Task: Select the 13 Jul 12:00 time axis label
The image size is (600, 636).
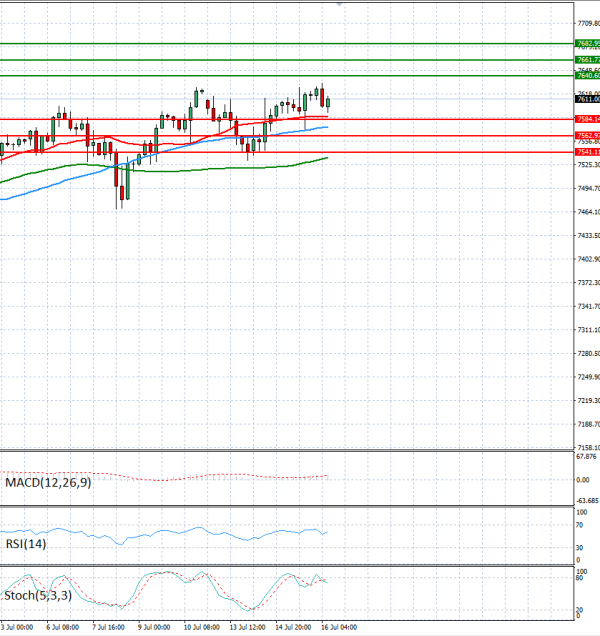Action: (247, 627)
